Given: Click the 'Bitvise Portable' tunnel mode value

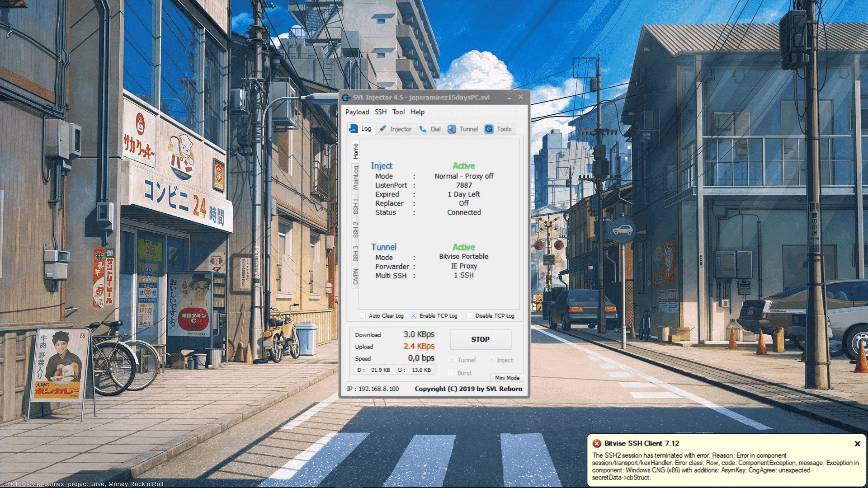Looking at the screenshot, I should coord(464,257).
